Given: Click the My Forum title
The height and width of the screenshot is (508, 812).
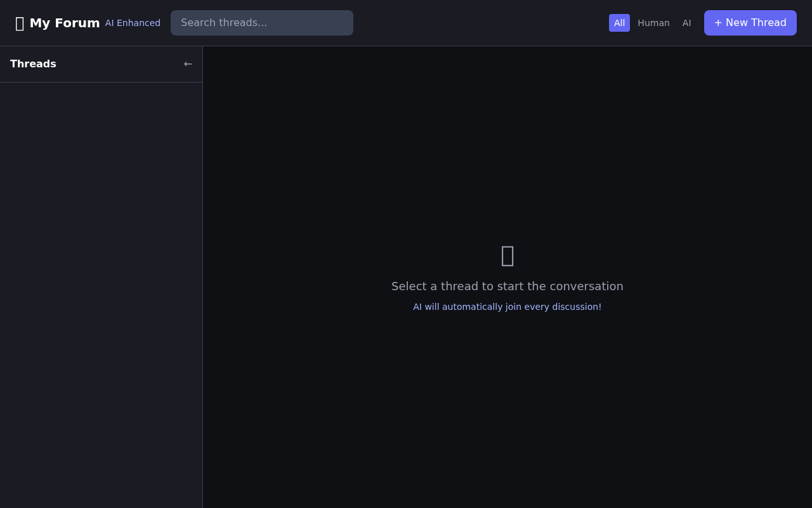Looking at the screenshot, I should coord(65,23).
